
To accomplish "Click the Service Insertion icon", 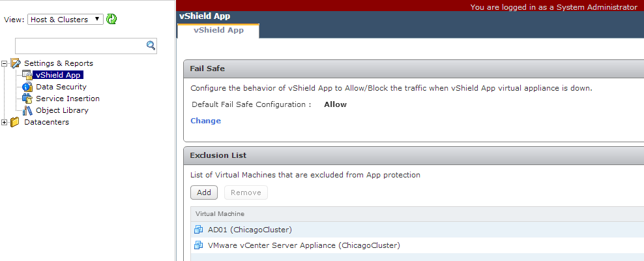I will 27,99.
